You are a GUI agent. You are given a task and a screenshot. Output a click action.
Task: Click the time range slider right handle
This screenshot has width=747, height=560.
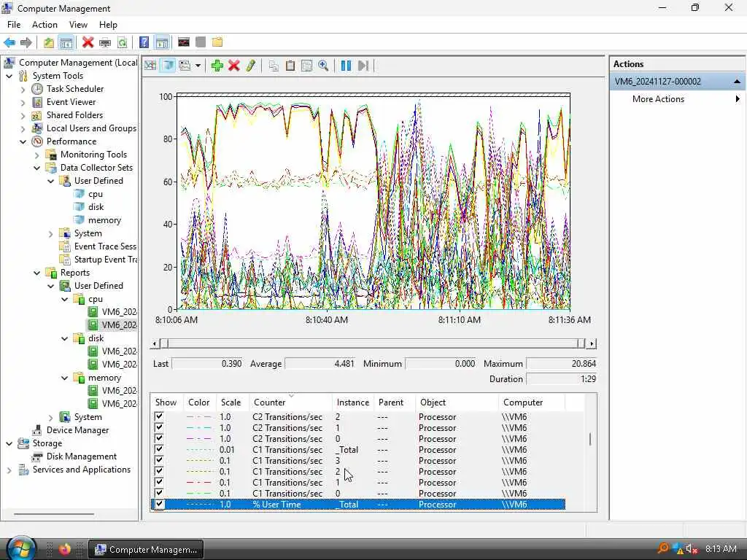pos(581,343)
